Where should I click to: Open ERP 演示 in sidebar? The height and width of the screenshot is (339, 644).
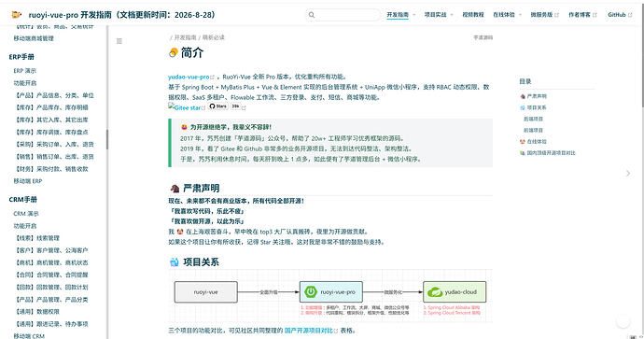coord(24,71)
